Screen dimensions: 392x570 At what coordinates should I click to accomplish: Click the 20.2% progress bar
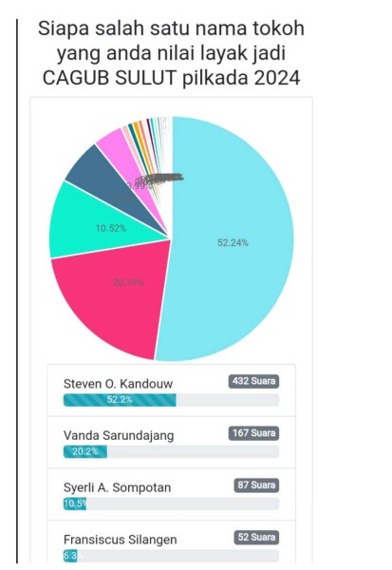pos(171,452)
